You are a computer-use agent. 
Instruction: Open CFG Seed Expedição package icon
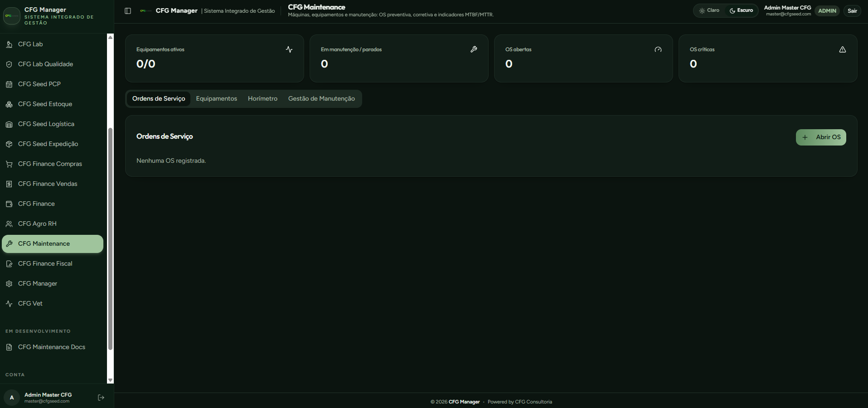coord(9,144)
